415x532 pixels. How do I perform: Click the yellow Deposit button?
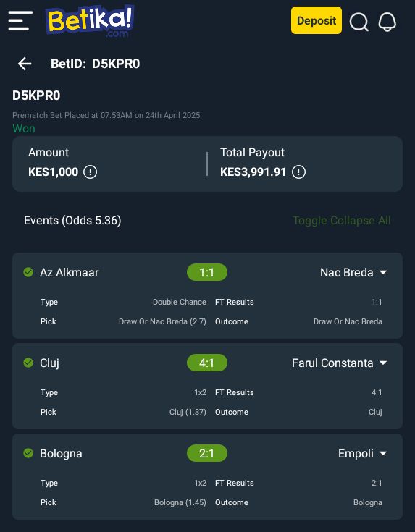click(x=317, y=20)
